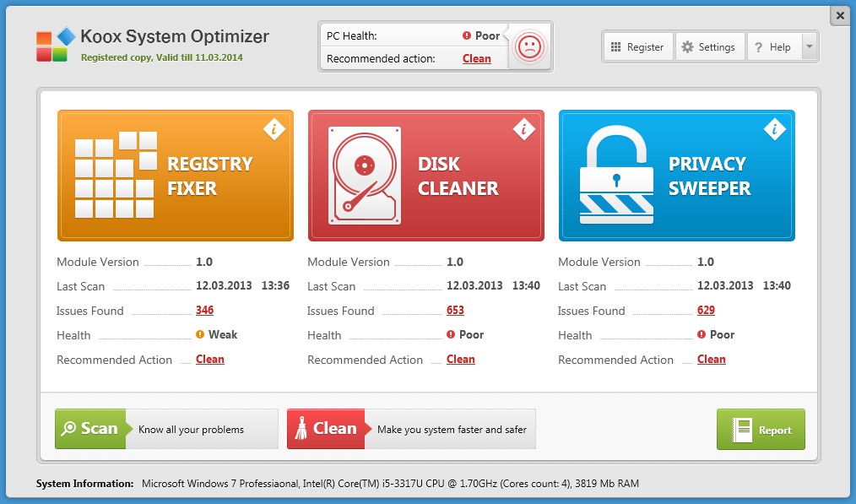Open the 346 issues found link
Viewport: 856px width, 504px height.
[x=205, y=310]
